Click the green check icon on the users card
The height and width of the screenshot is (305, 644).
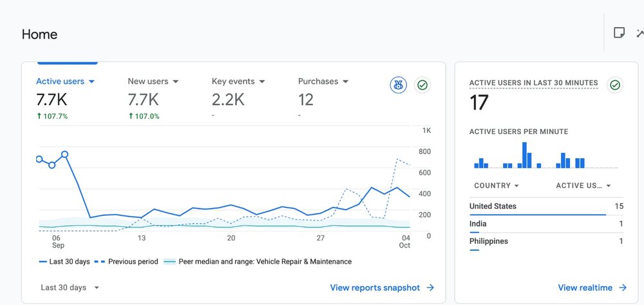coord(422,85)
